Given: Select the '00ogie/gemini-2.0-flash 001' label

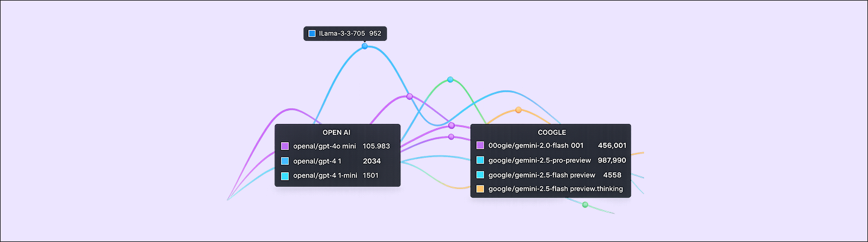Looking at the screenshot, I should coord(536,145).
